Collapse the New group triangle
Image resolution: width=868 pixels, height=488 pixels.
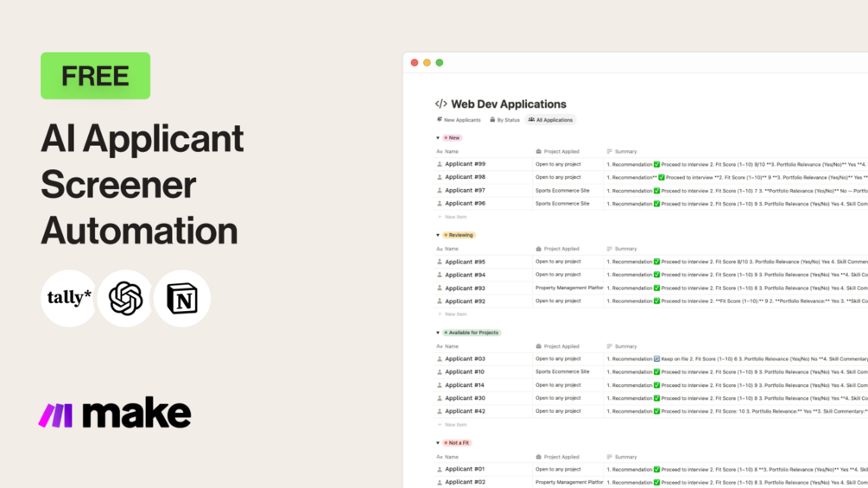pos(438,138)
